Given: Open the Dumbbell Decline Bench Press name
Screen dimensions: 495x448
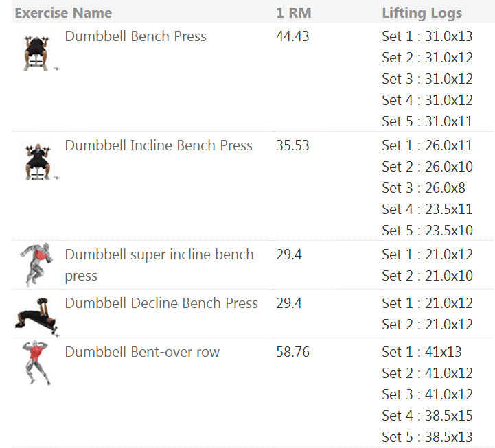Looking at the screenshot, I should pyautogui.click(x=161, y=303).
